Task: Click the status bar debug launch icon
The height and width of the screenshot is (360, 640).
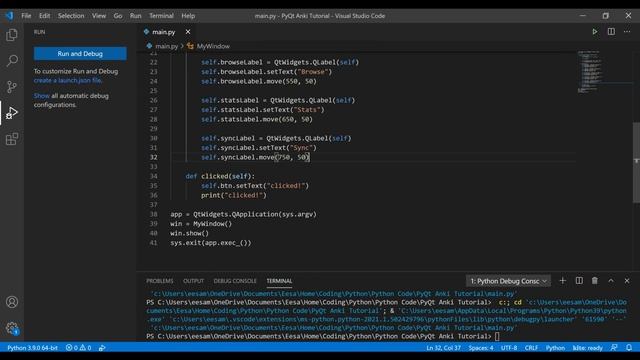Action: point(102,348)
